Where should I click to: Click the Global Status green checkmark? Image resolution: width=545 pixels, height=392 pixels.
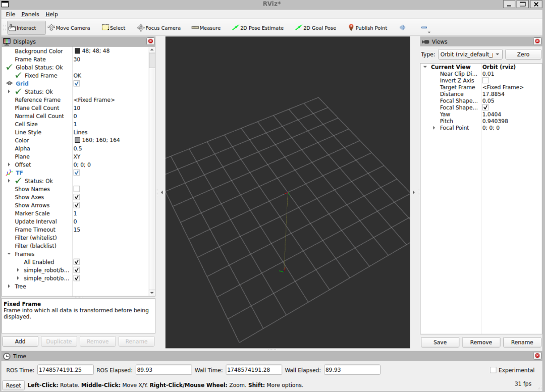click(10, 67)
